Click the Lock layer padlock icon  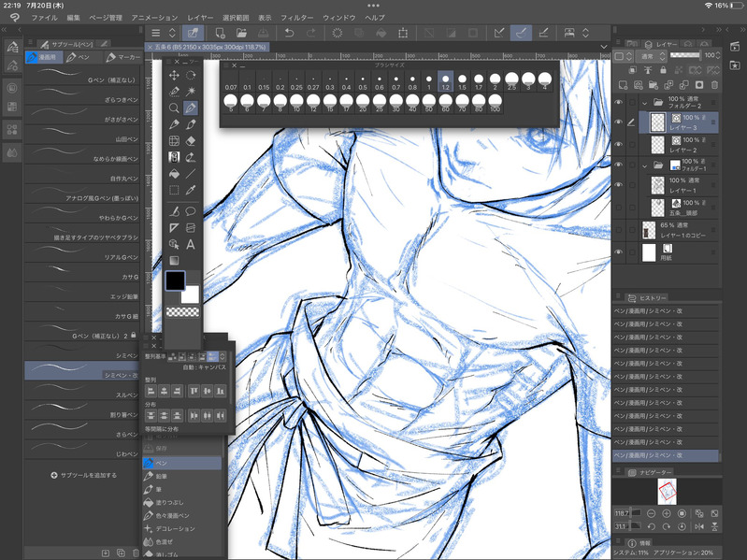click(663, 70)
